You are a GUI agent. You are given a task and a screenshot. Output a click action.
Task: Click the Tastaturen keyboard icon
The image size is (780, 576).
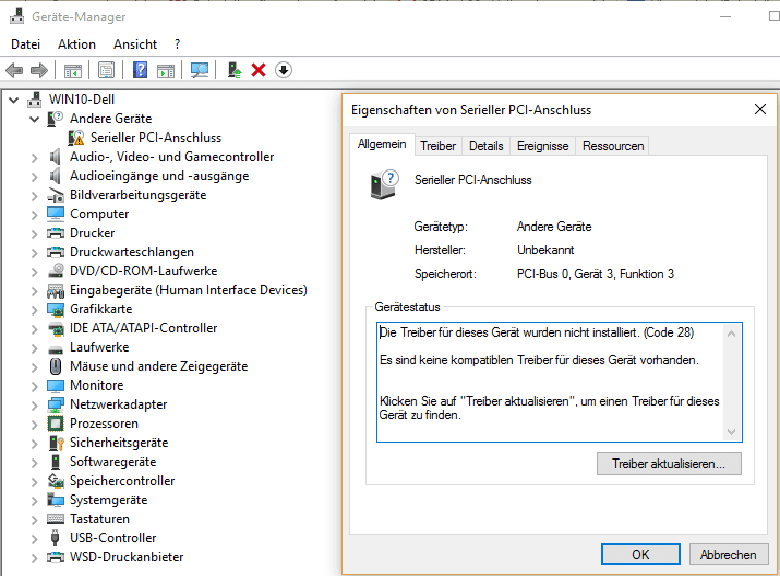click(55, 519)
